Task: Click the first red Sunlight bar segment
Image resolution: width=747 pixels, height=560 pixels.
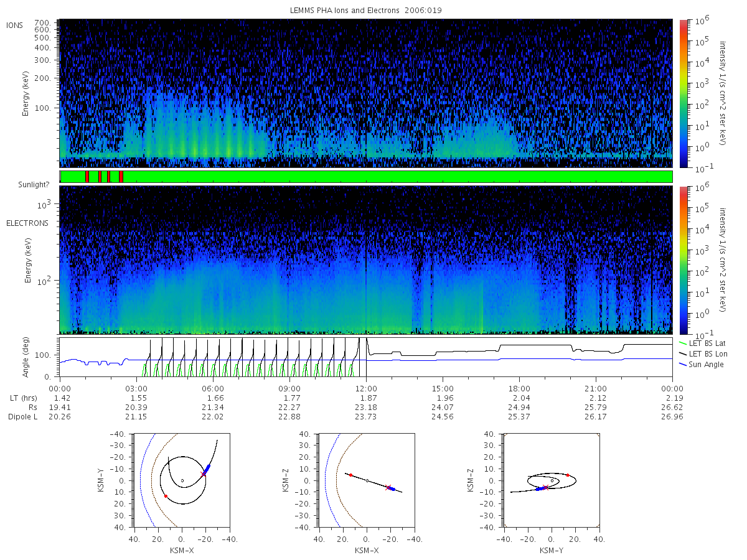Action: click(87, 177)
